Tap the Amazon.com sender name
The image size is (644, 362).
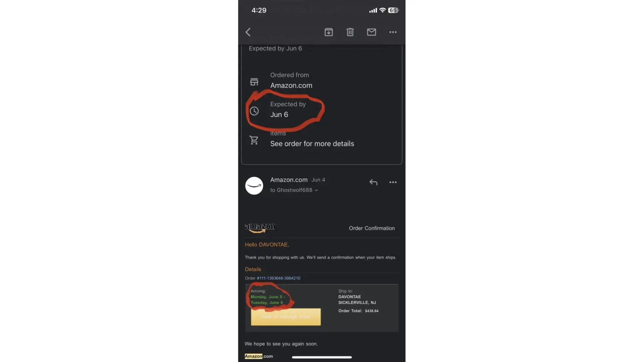289,180
